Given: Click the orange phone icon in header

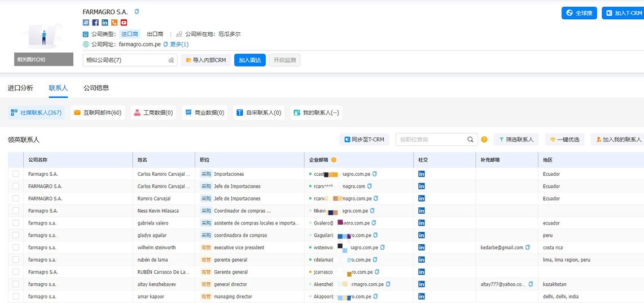Looking at the screenshot, I should 114,23.
